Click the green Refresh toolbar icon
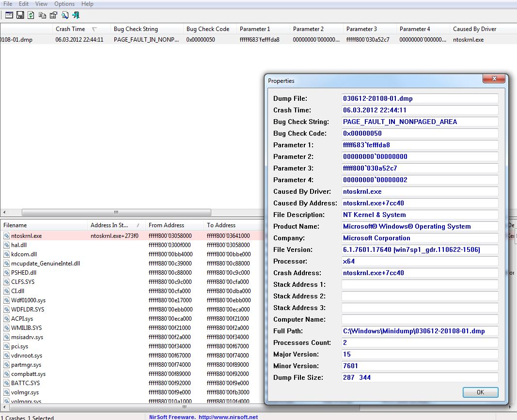This screenshot has height=420, width=517. [x=31, y=15]
